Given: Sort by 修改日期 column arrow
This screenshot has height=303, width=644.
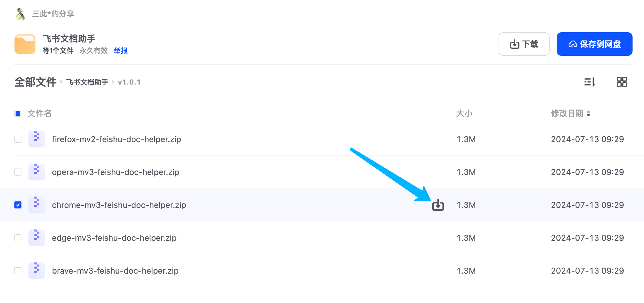Looking at the screenshot, I should pos(588,114).
